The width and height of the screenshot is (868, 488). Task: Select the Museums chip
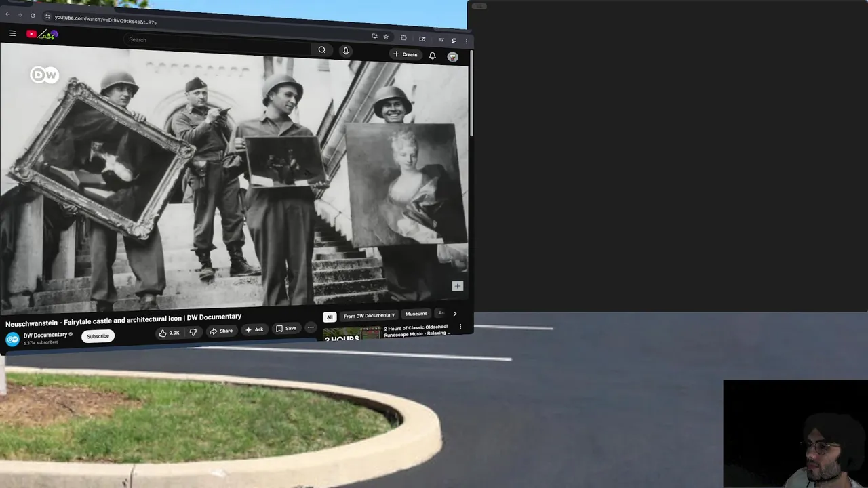point(416,314)
